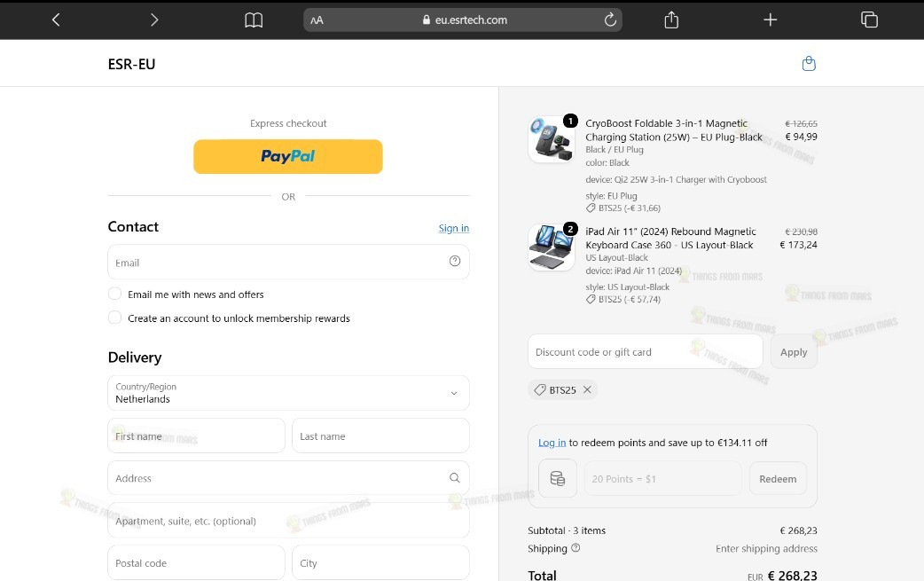The image size is (924, 581).
Task: Click the iPad Air 11" Rebound Keyboard title
Action: pos(670,238)
